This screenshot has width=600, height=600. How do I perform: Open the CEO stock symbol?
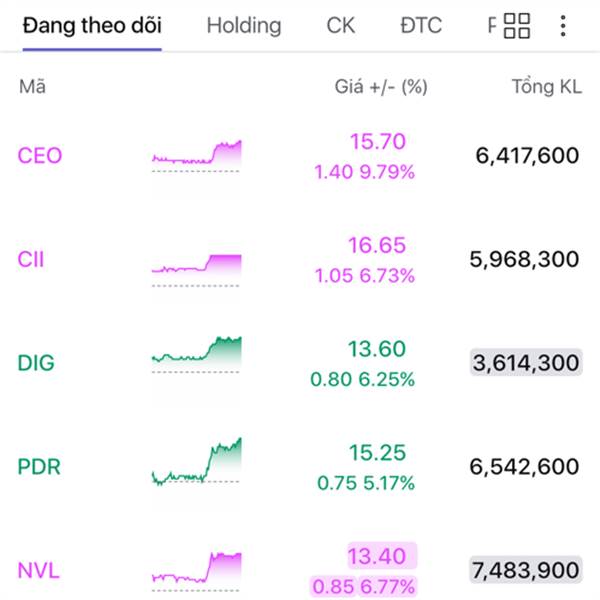click(40, 155)
